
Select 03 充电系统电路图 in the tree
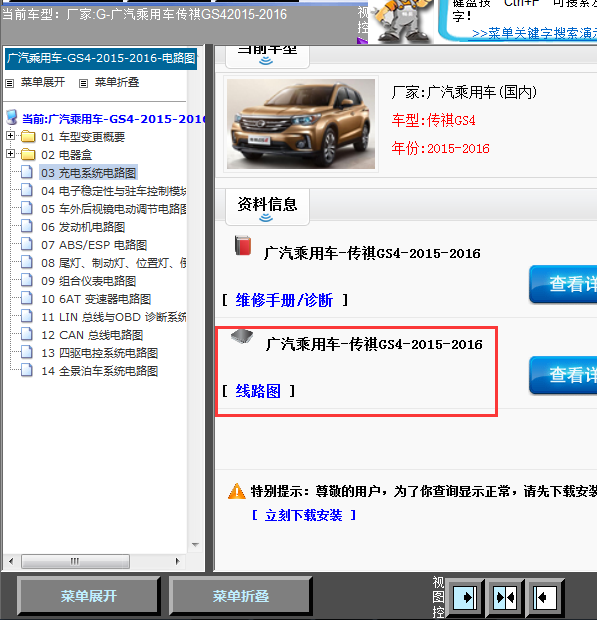[x=89, y=173]
